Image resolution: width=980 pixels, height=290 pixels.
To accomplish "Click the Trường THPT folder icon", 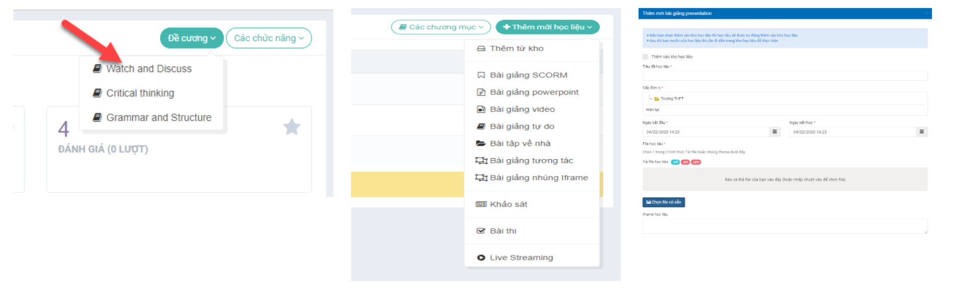I will [x=657, y=99].
